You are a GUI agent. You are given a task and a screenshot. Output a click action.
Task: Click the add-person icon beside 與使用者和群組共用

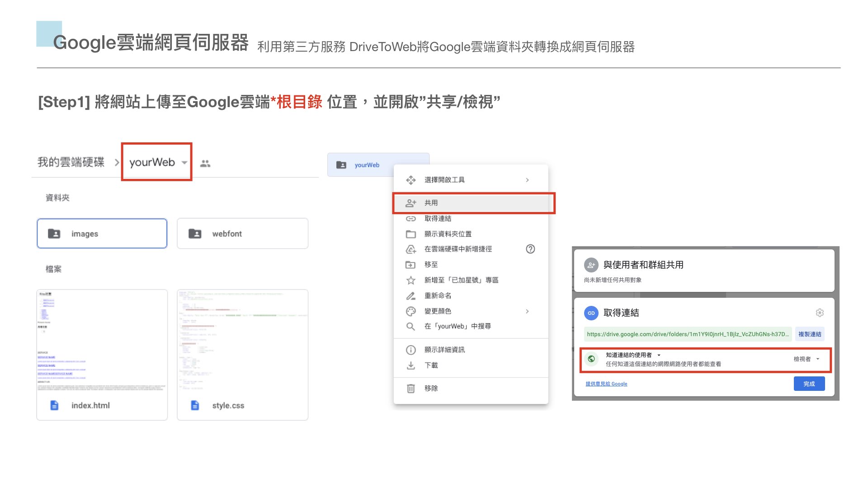(591, 265)
